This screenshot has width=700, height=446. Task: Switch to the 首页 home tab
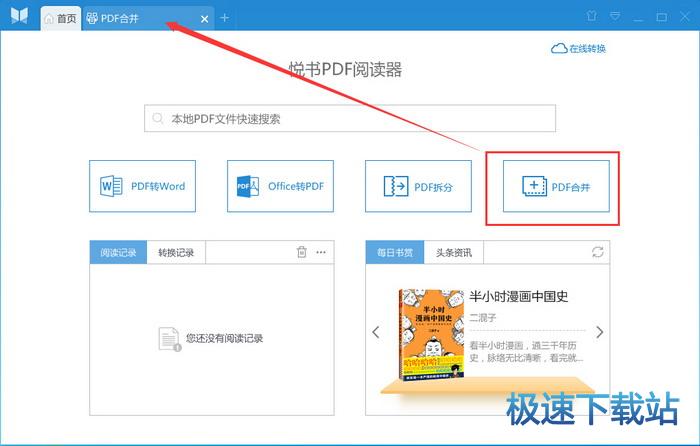tap(61, 18)
